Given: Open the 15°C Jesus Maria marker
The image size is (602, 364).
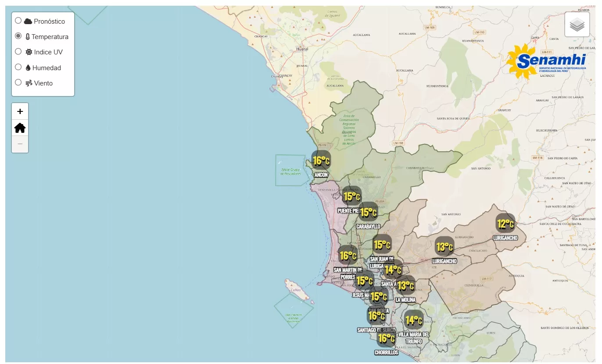Looking at the screenshot, I should click(364, 281).
